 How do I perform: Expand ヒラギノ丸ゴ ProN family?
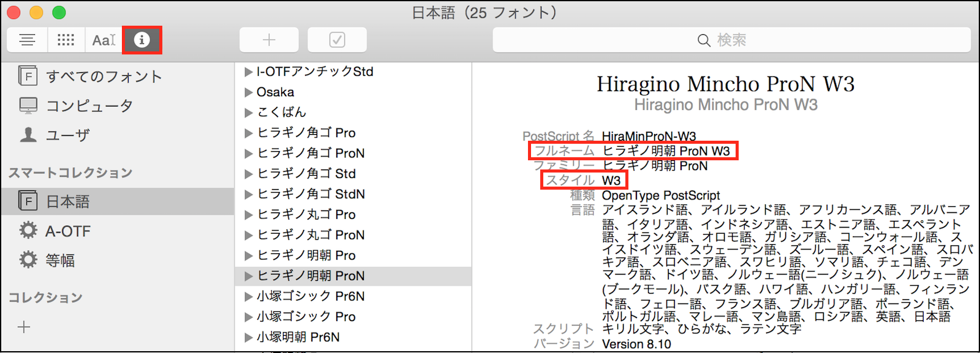point(248,236)
